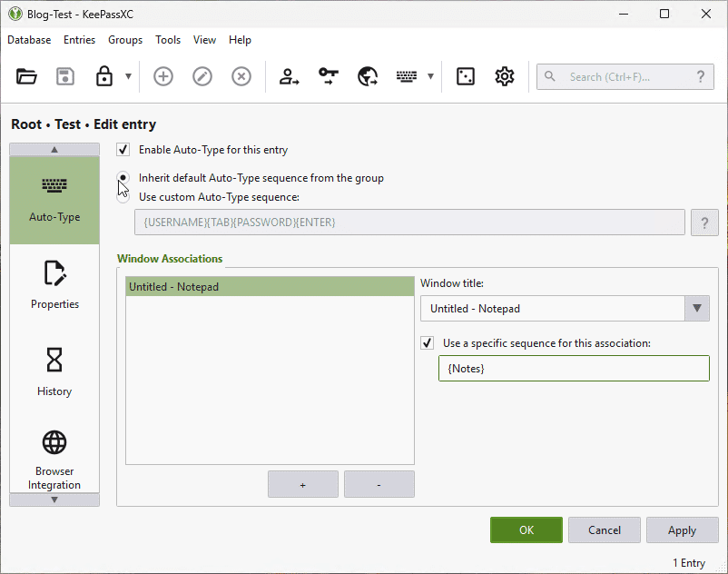This screenshot has width=728, height=574.
Task: Open password generator dice icon
Action: (466, 76)
